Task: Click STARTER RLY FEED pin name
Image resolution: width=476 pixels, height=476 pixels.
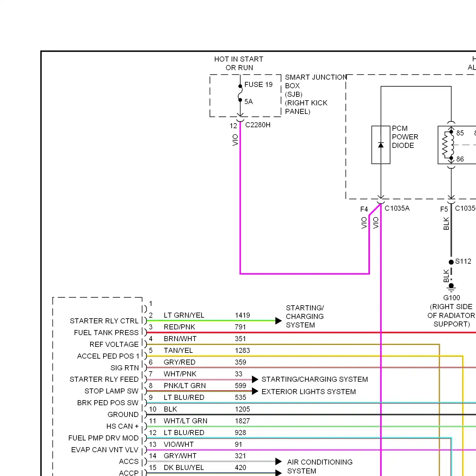Action: (x=104, y=380)
